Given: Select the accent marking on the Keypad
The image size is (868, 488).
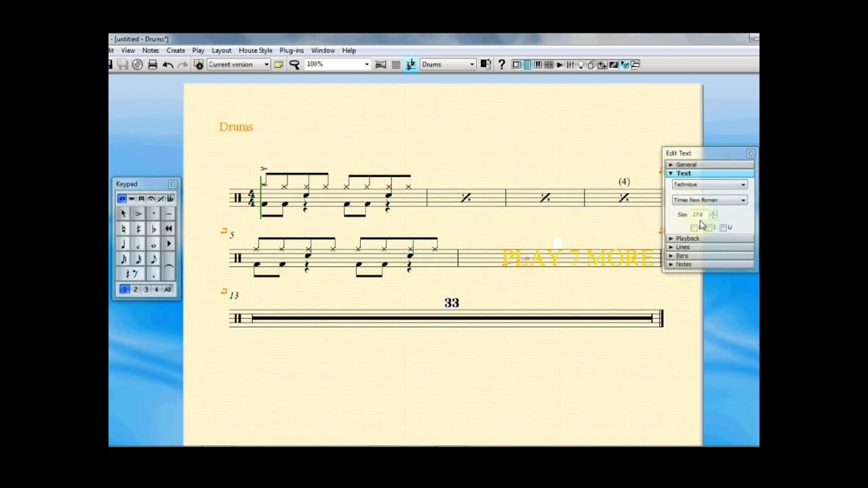Looking at the screenshot, I should pyautogui.click(x=138, y=213).
